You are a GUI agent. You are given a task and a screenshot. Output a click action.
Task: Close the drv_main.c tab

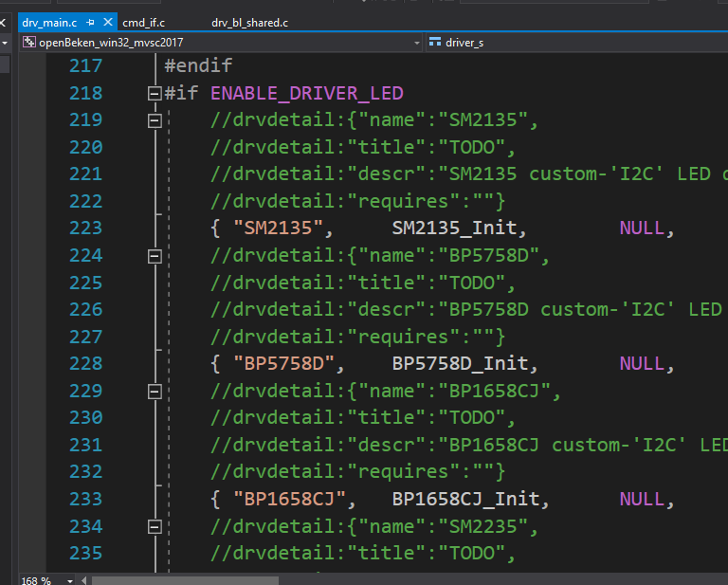coord(108,23)
